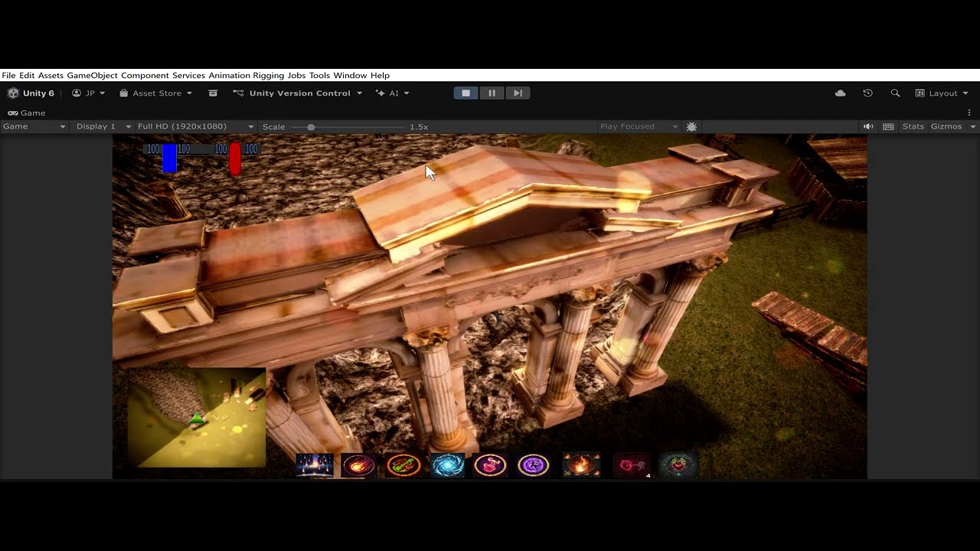Screen dimensions: 980x551
Task: Open the Tools menu
Action: pos(319,76)
